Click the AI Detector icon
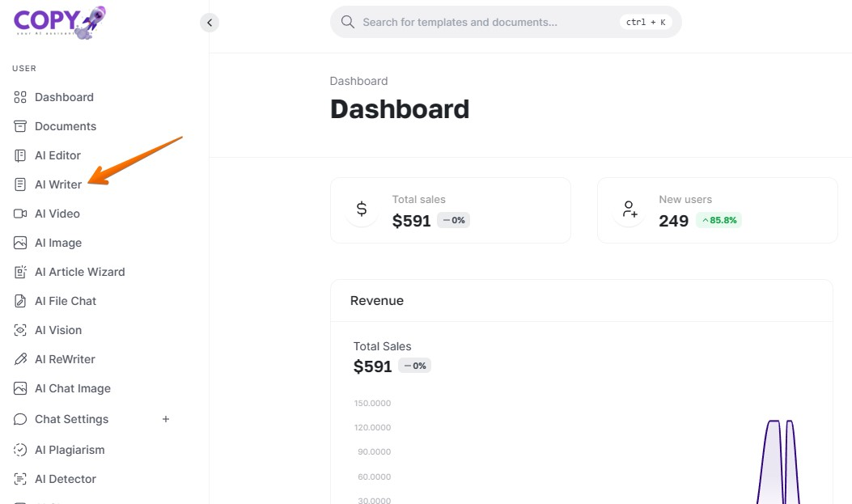The height and width of the screenshot is (504, 852). click(20, 479)
